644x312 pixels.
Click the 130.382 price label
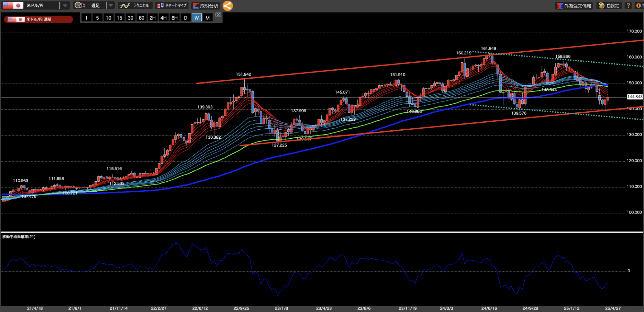click(x=213, y=137)
